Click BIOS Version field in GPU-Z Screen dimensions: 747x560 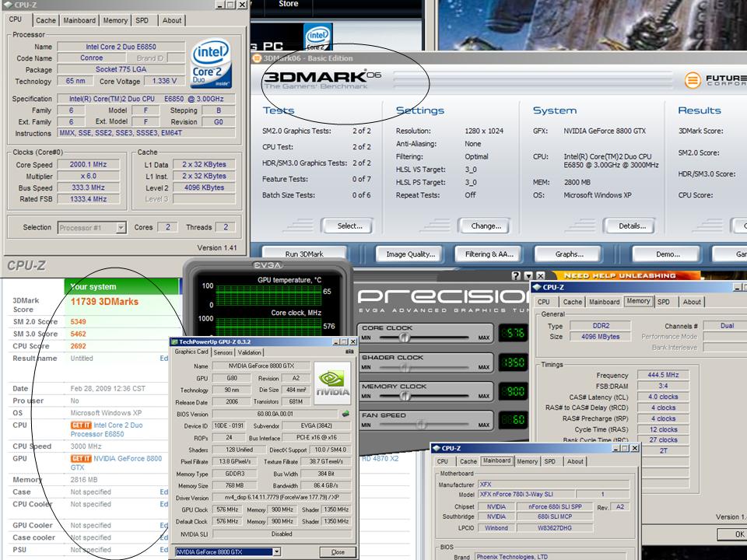(275, 414)
